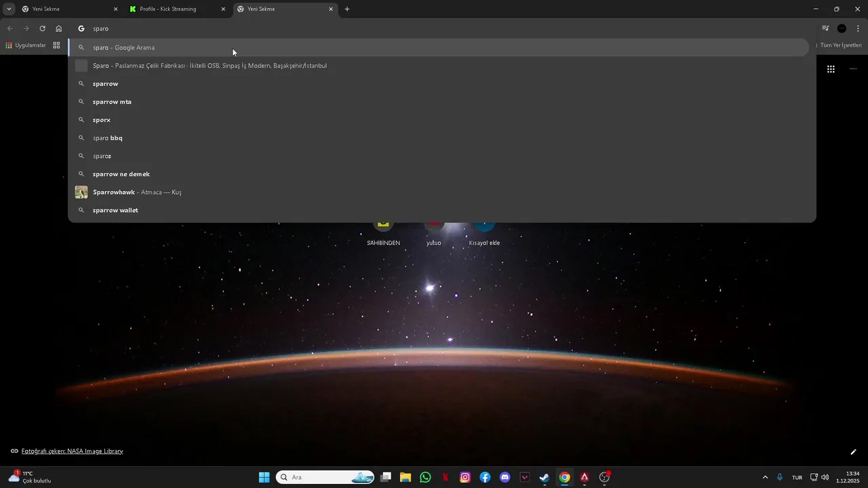868x488 pixels.
Task: Open tab groups grid icon in bookmarks bar
Action: pos(56,45)
